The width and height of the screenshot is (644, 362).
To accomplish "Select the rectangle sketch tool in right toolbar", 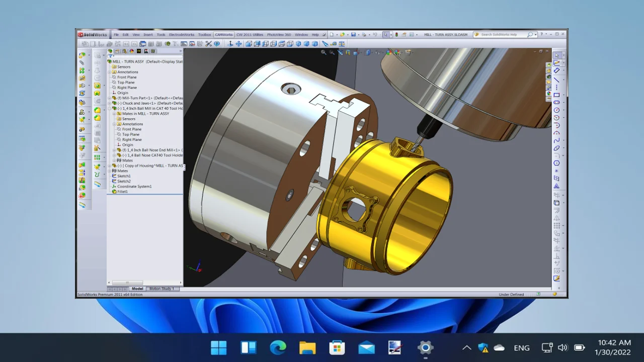I will (x=556, y=95).
